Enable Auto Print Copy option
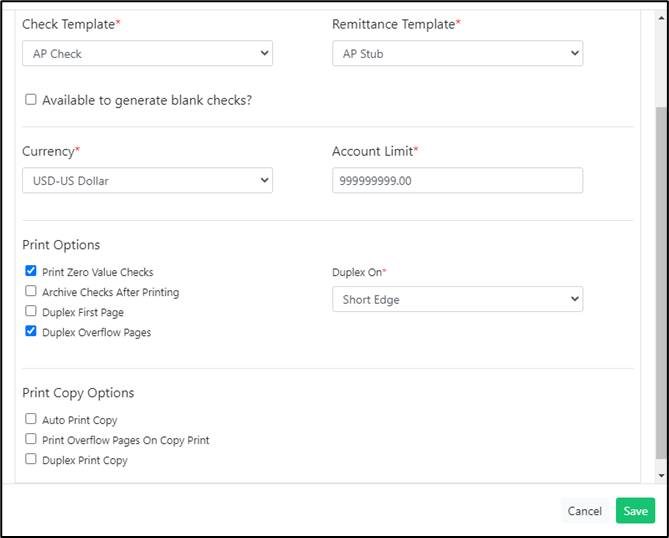This screenshot has width=669, height=538. pyautogui.click(x=31, y=419)
